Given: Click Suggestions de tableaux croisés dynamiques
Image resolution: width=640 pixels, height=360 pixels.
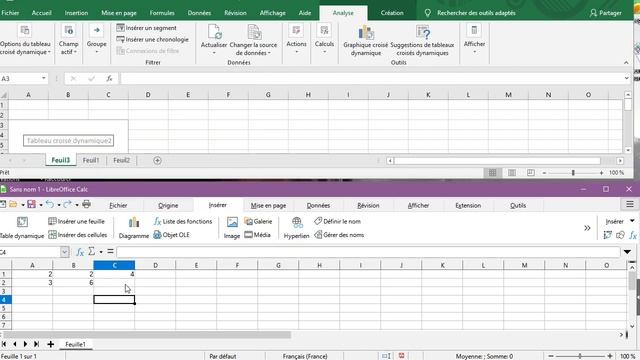Looking at the screenshot, I should 422,40.
